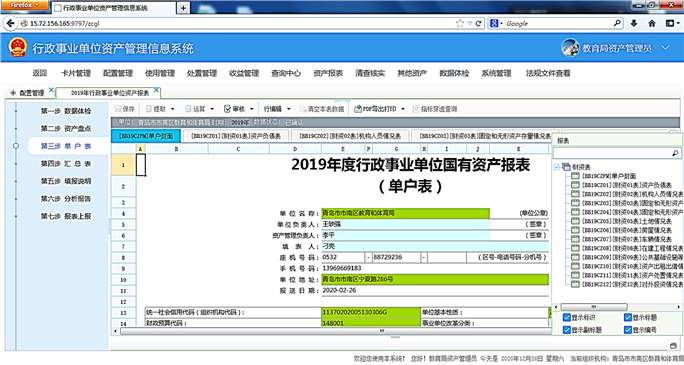
Task: Click restore icon at bottom right corner
Action: point(673,346)
